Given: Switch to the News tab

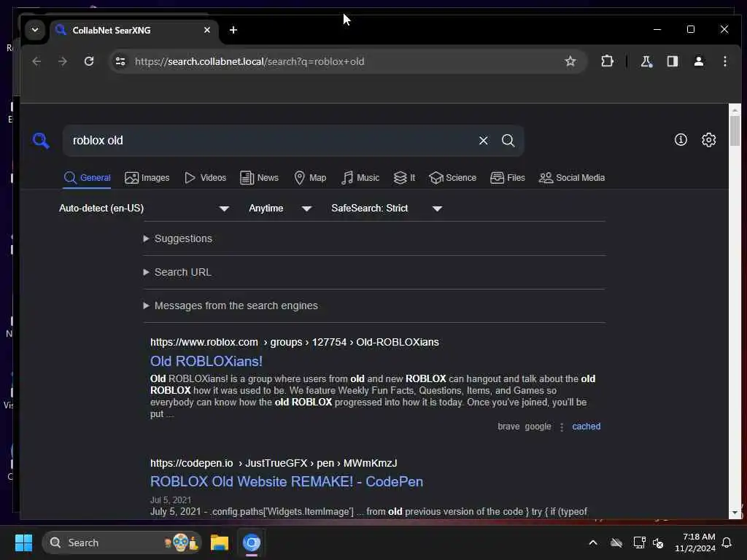Looking at the screenshot, I should click(x=259, y=178).
